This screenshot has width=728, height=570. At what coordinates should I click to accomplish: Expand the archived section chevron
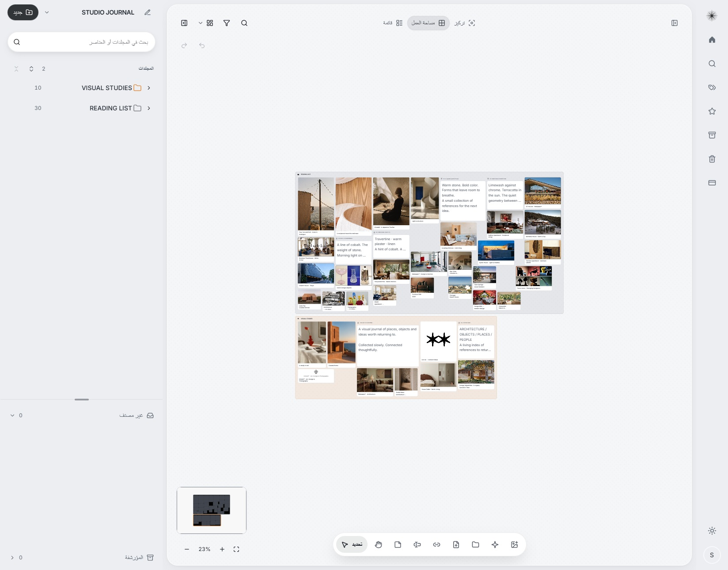(12, 558)
